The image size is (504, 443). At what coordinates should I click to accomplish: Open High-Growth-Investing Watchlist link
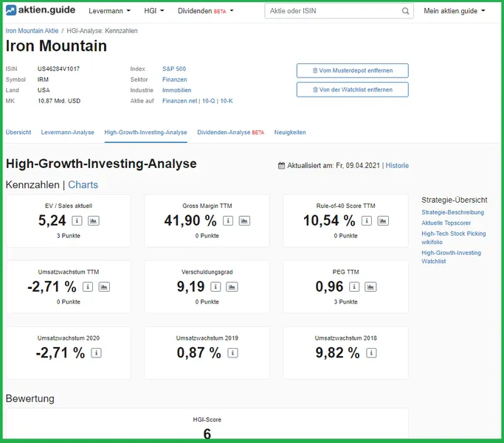pos(452,257)
